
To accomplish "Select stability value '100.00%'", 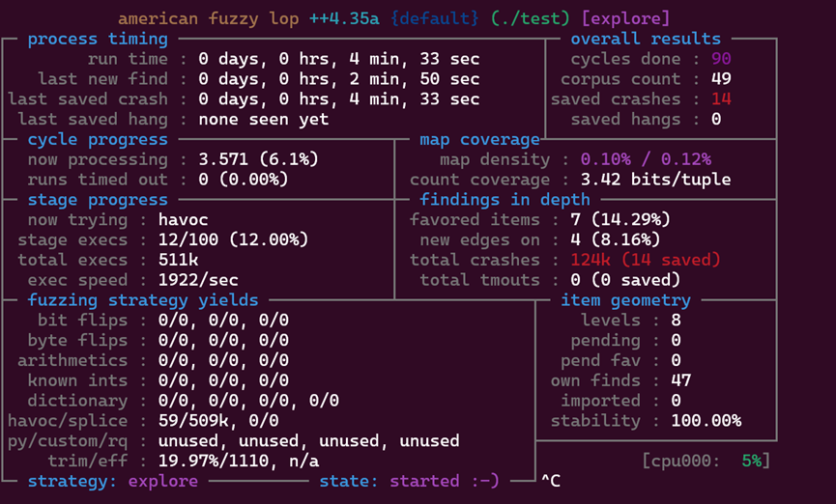I will (706, 422).
